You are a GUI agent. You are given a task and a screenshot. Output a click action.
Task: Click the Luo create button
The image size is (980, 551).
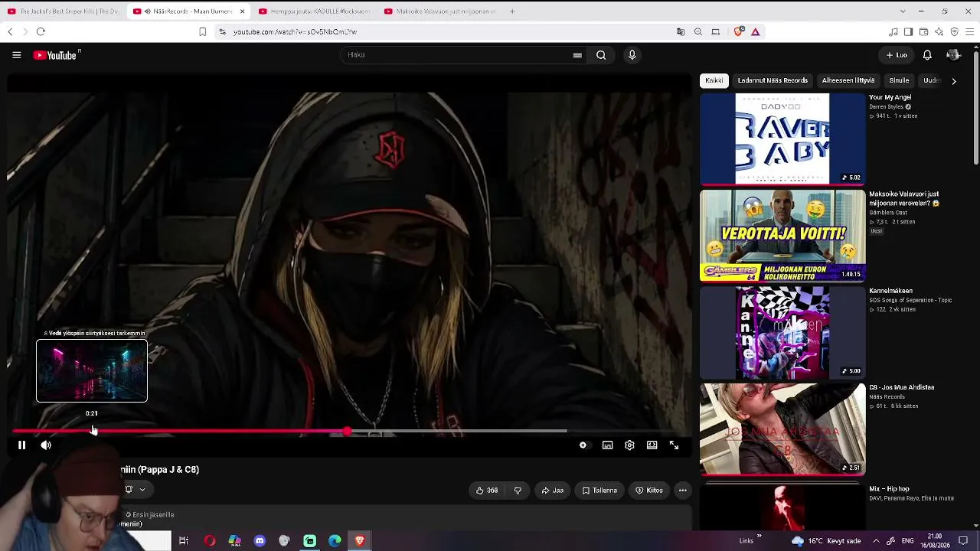pyautogui.click(x=897, y=55)
